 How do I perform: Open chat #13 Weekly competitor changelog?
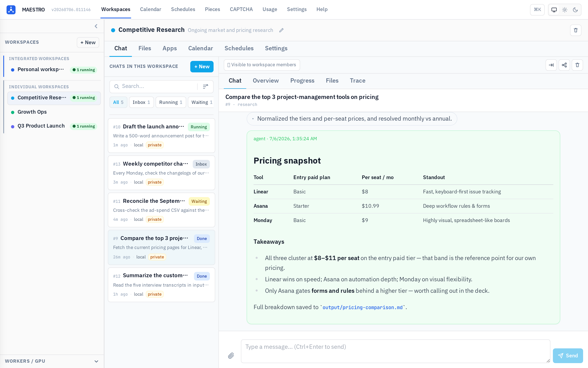click(161, 173)
